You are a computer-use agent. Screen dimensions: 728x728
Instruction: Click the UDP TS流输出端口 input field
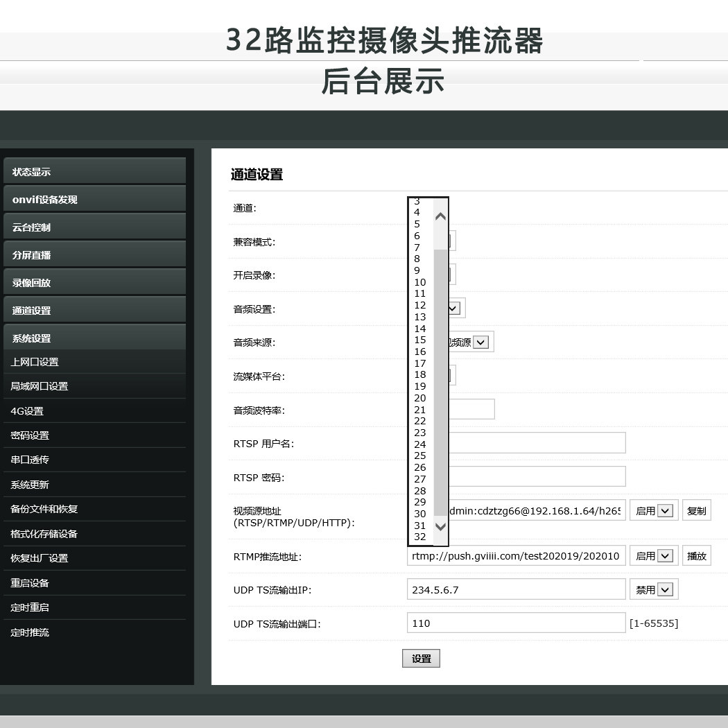(516, 623)
